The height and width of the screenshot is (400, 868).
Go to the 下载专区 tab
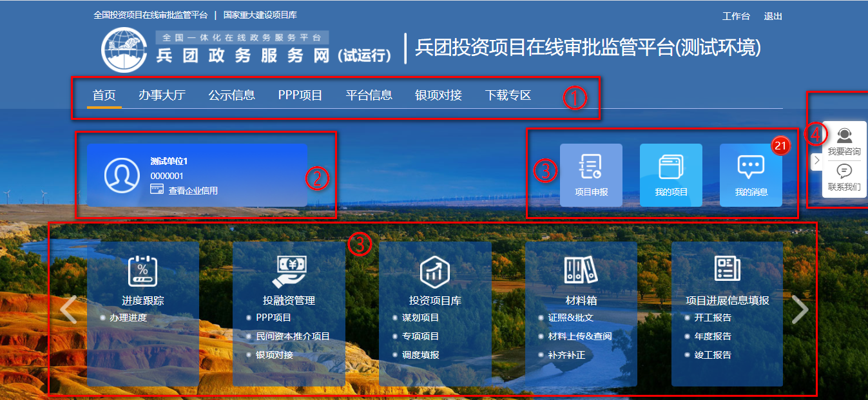point(508,95)
